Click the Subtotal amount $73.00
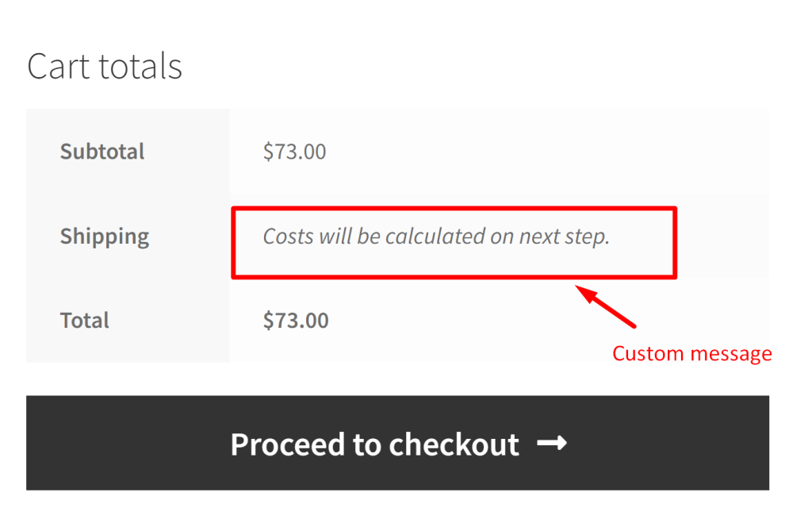The width and height of the screenshot is (812, 523). point(294,151)
